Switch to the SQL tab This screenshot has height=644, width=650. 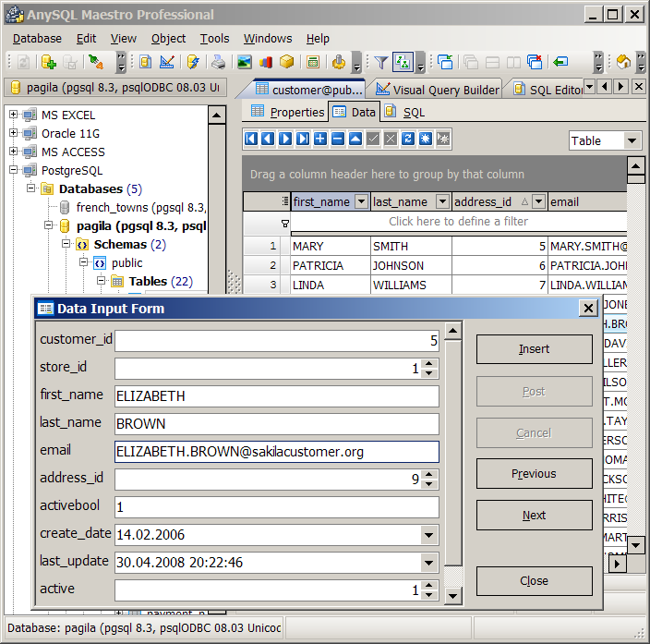click(413, 112)
